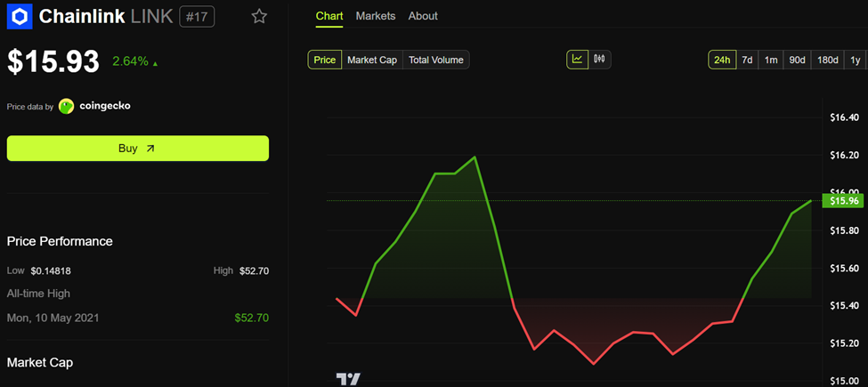Set chart range to 1m

pos(771,60)
